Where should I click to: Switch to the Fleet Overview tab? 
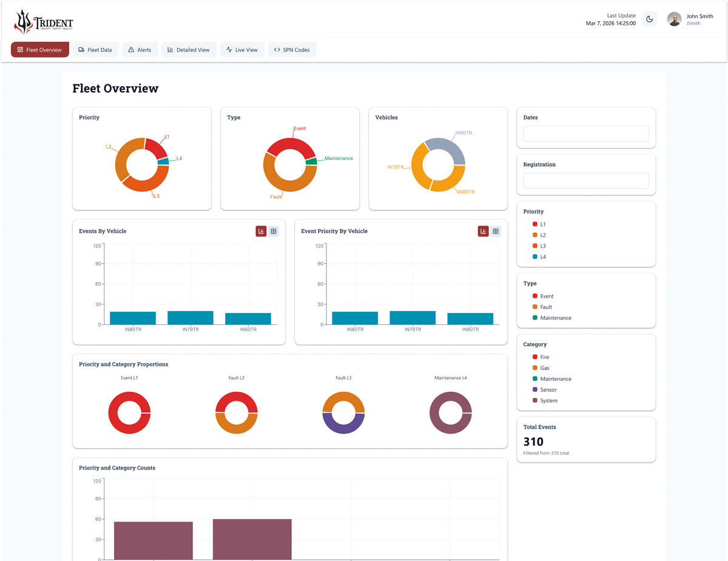click(x=40, y=49)
